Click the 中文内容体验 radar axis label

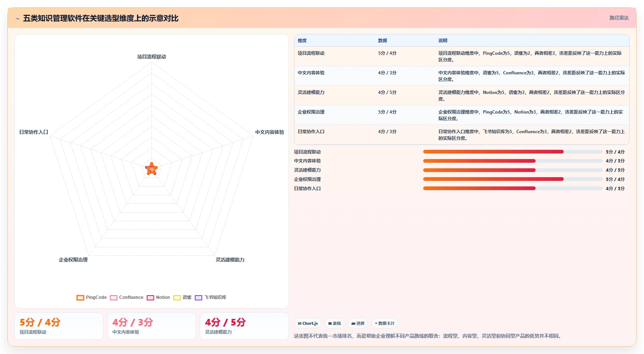(x=270, y=132)
